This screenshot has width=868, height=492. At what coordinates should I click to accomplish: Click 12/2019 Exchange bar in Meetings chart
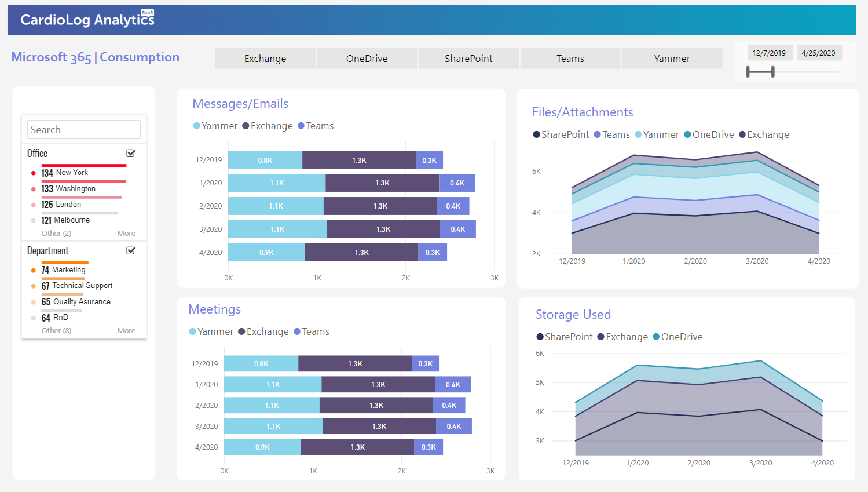[355, 364]
